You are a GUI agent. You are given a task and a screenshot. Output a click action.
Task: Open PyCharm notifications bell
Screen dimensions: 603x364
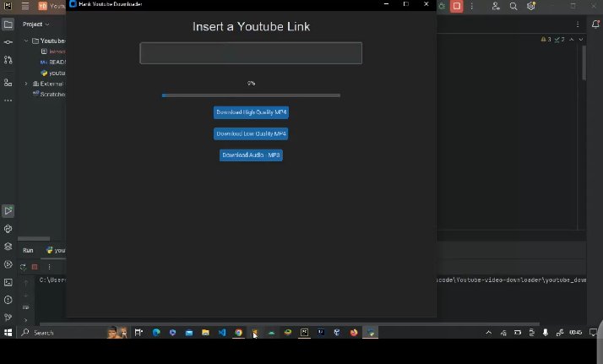(595, 24)
